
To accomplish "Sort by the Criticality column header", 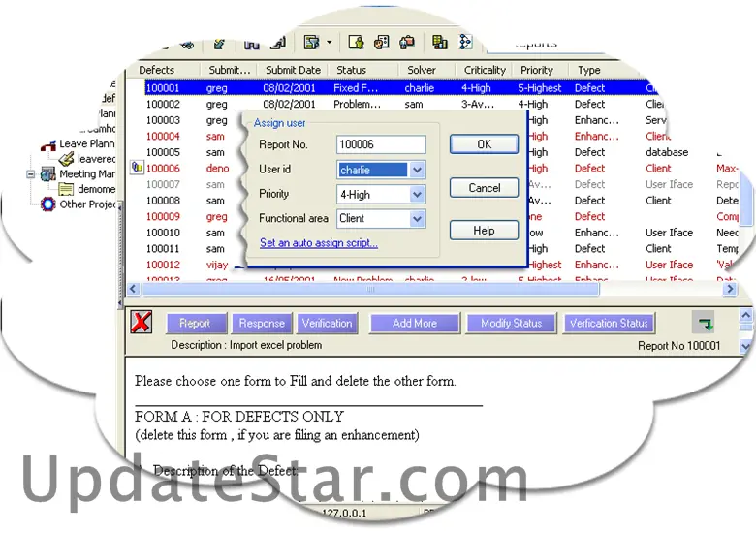I will 485,70.
